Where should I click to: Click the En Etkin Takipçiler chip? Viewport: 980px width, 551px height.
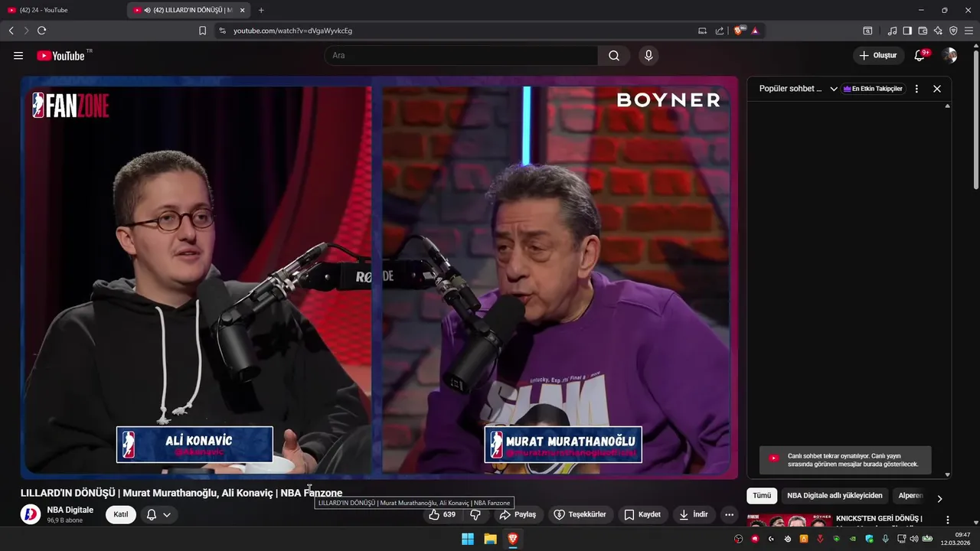(x=873, y=89)
